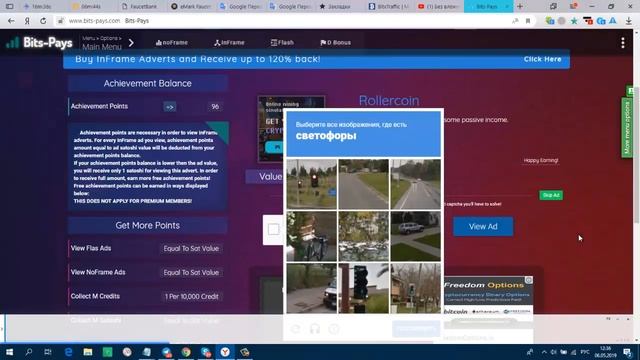The height and width of the screenshot is (360, 640).
Task: Open File Explorer from taskbar
Action: [88, 352]
